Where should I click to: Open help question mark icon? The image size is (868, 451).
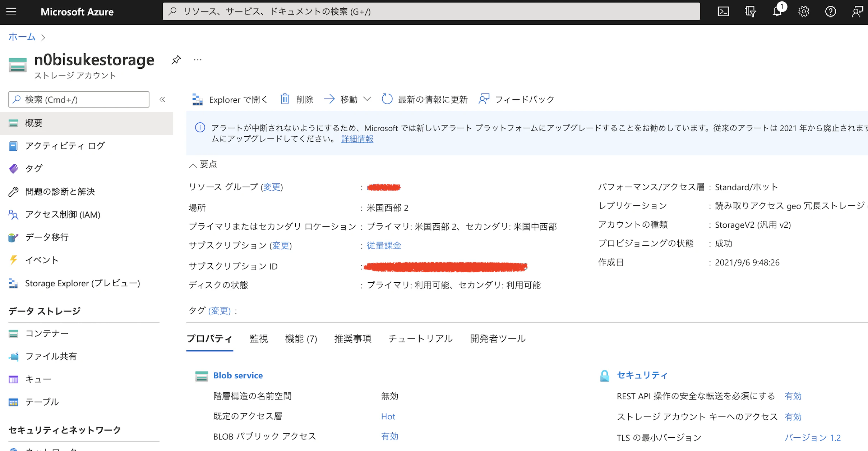(x=830, y=12)
